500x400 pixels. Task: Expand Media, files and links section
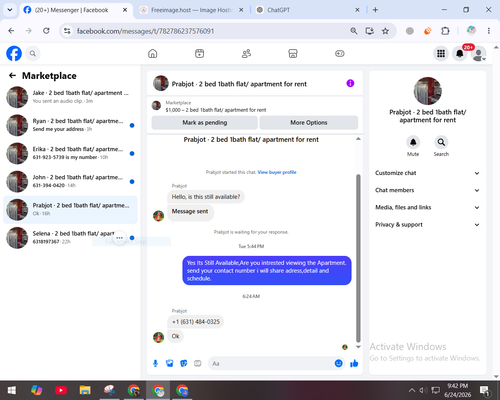point(428,207)
